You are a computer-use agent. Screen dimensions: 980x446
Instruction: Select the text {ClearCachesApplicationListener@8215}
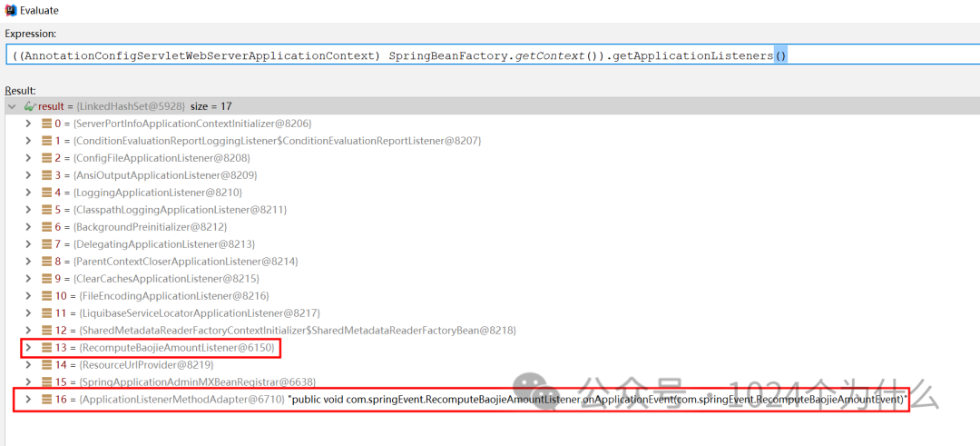[166, 278]
